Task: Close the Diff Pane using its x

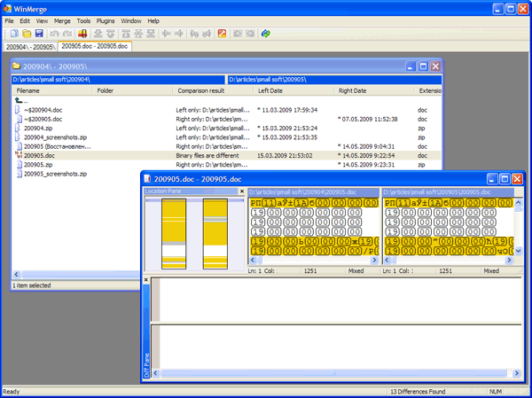Action: (x=146, y=280)
